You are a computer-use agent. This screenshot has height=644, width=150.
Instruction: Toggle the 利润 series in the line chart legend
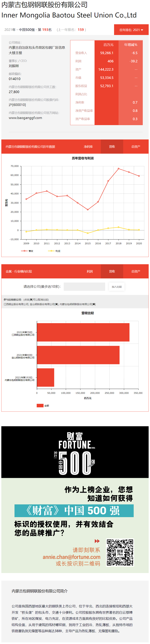[x=54, y=251]
